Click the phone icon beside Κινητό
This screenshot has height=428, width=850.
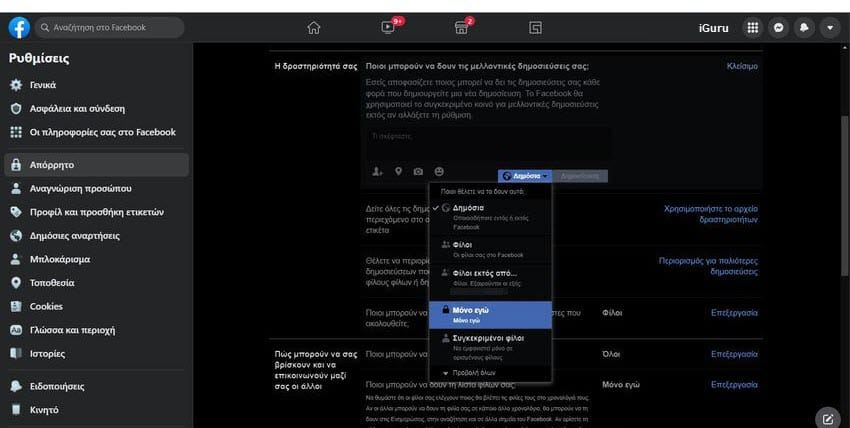pos(16,410)
